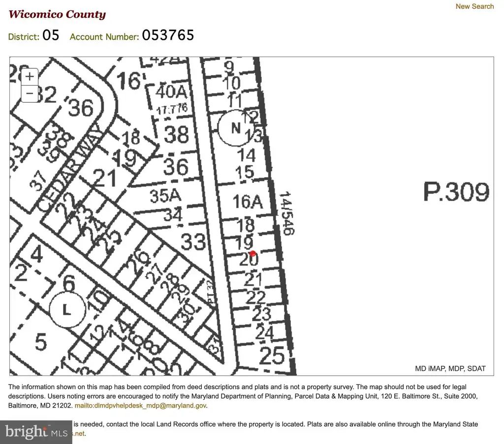Click lot 35A on the map
This screenshot has height=444, width=504.
point(165,196)
